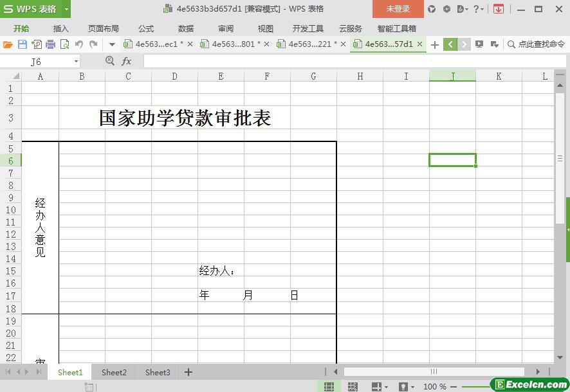
Task: Click the hexagon settings icon in the title bar
Action: click(x=446, y=9)
